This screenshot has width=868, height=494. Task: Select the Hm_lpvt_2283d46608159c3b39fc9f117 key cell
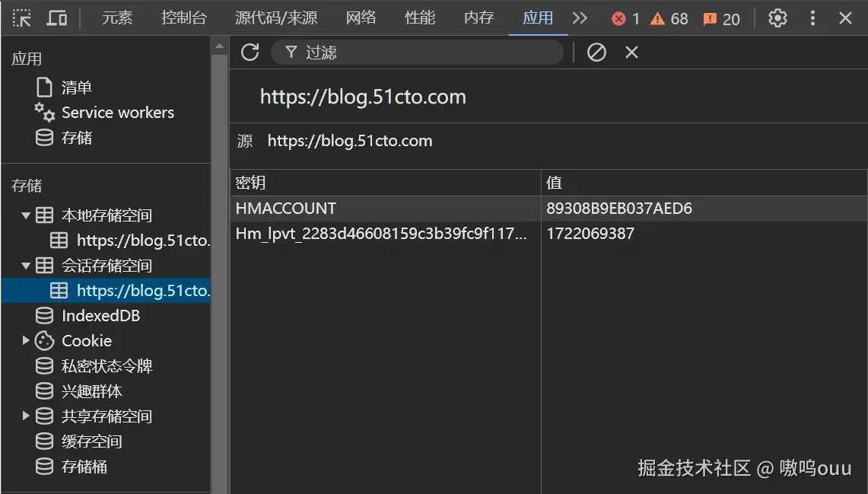click(385, 234)
